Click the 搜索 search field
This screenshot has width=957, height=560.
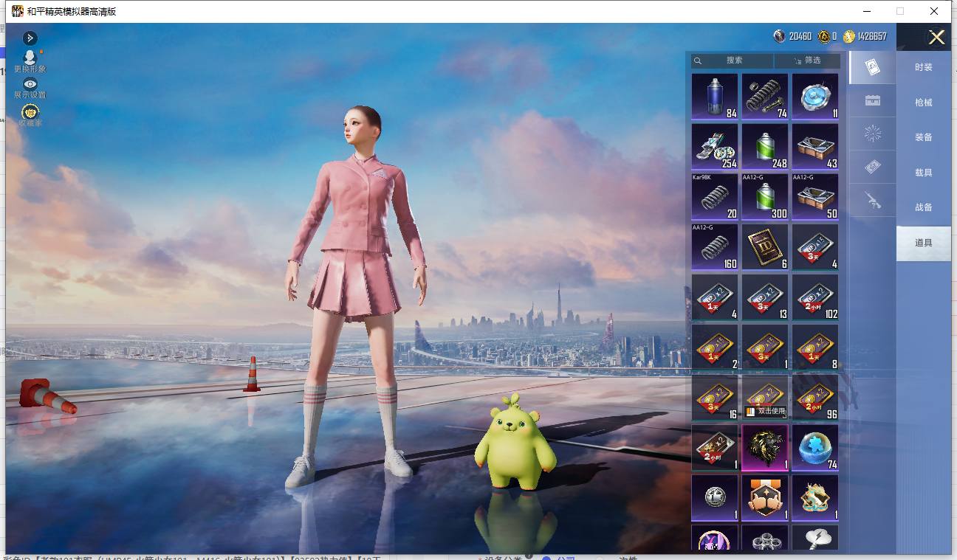point(733,61)
